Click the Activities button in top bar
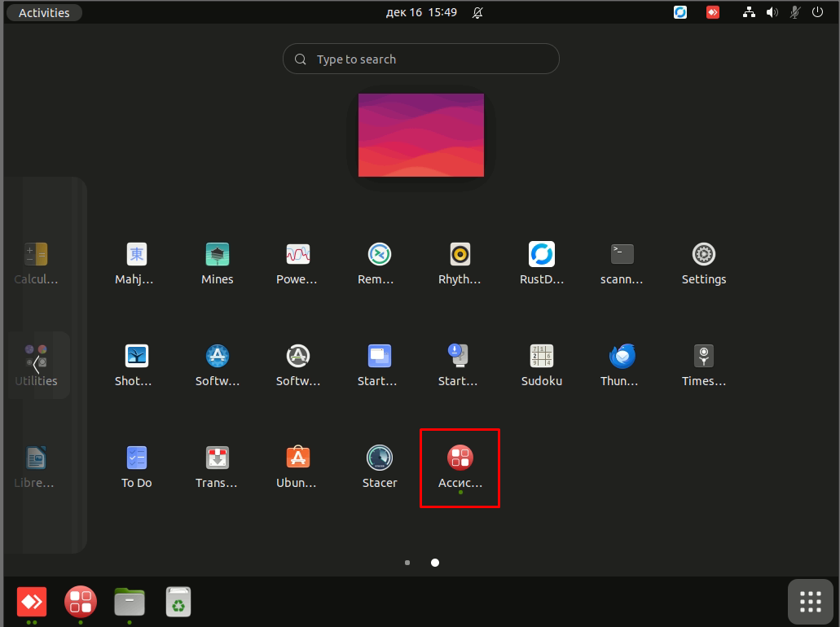The image size is (840, 627). coord(44,12)
